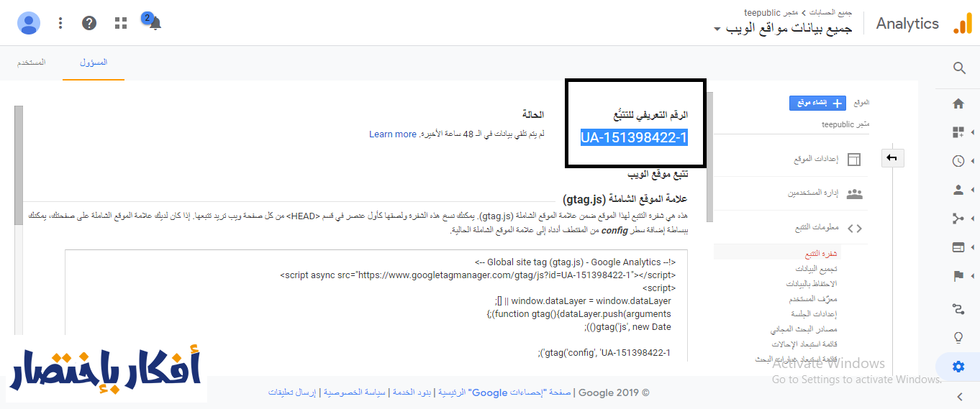Viewport: 980px width, 409px height.
Task: Open the help question-mark icon
Action: pos(89,23)
